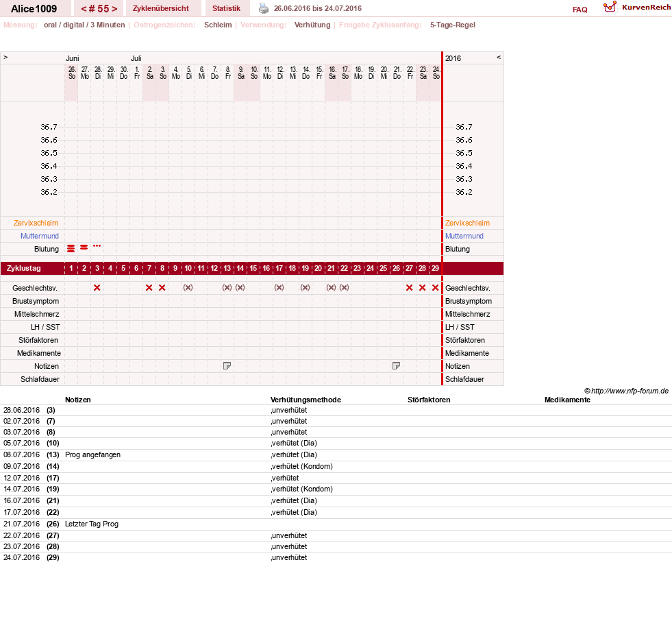The width and height of the screenshot is (672, 632).
Task: Click heavy bleeding symbol on cycle day 1
Action: (x=71, y=248)
